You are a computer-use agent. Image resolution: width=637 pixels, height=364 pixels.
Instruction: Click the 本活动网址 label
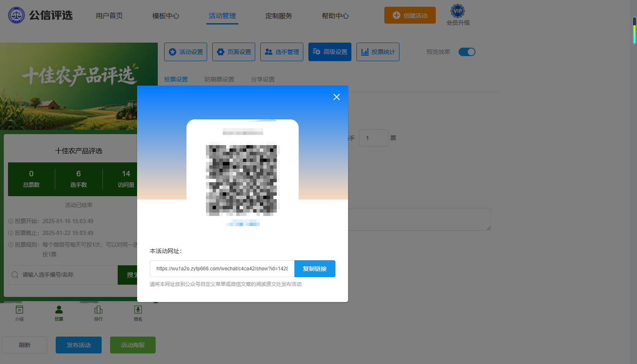tap(166, 251)
